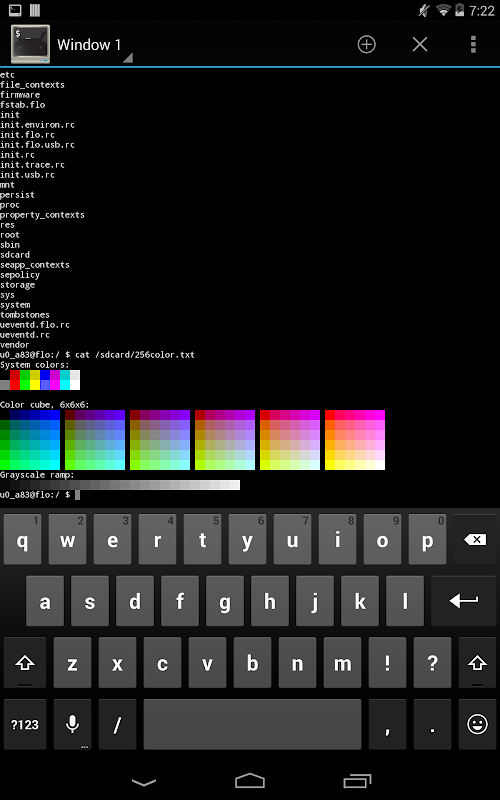Tap the q key
The image size is (500, 800).
(22, 539)
